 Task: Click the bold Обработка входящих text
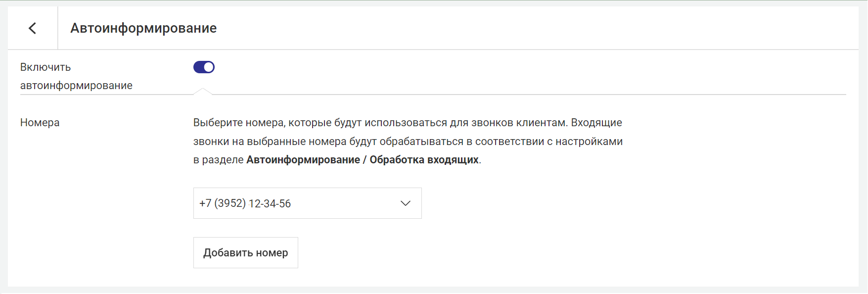(x=424, y=160)
